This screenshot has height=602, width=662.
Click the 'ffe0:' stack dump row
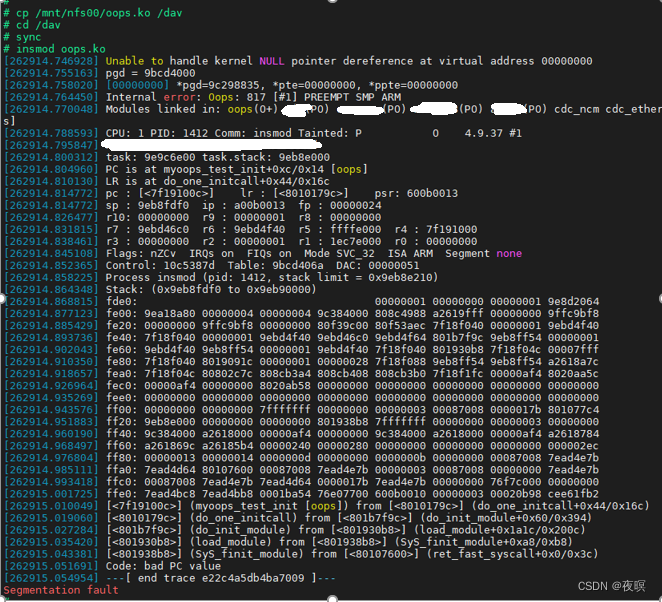pos(301,494)
